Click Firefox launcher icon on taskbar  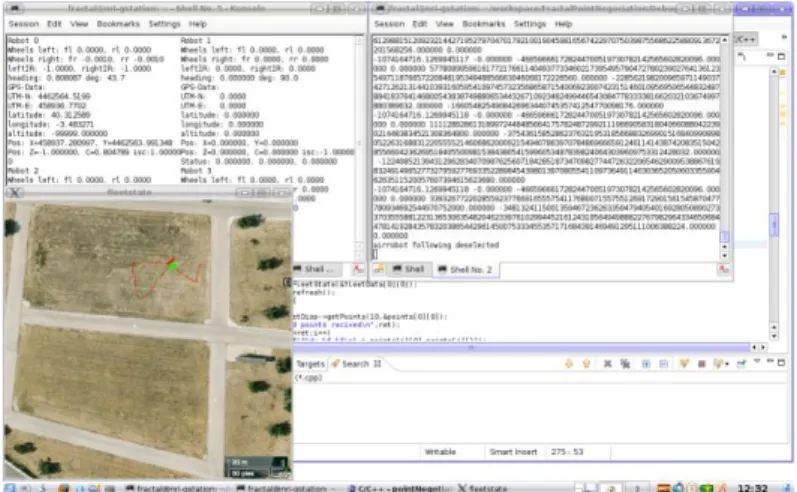[64, 488]
